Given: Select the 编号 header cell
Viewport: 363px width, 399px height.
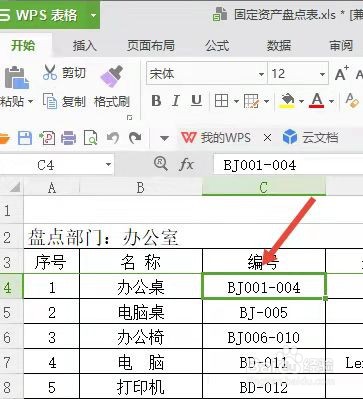Looking at the screenshot, I should [x=264, y=262].
